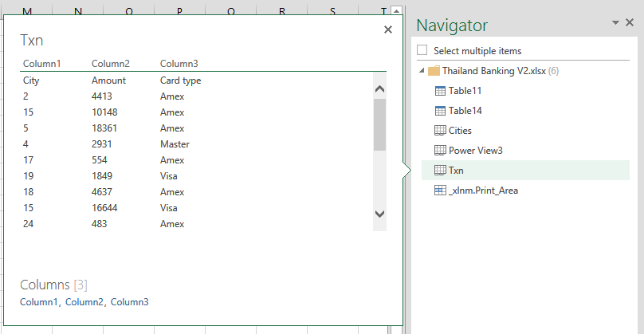
Task: Click the Column1 link under Columns
Action: pos(39,302)
